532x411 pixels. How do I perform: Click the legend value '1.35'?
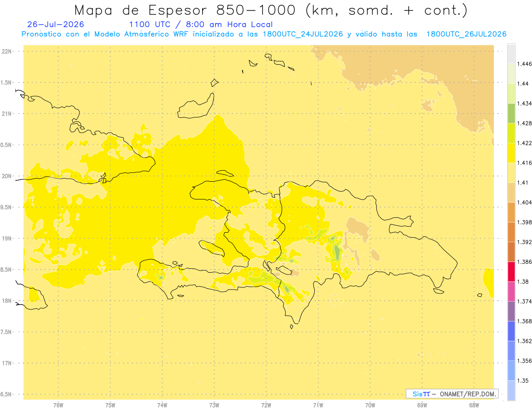coord(523,380)
